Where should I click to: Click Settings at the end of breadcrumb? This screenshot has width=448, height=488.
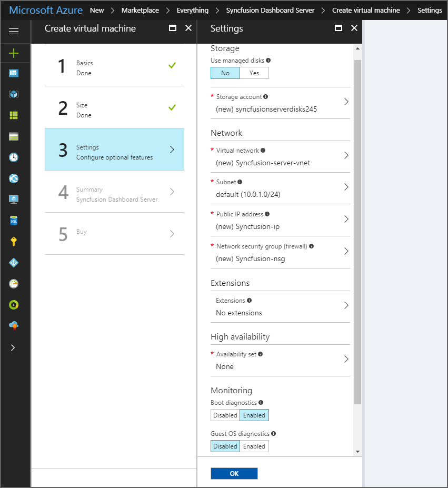(430, 11)
